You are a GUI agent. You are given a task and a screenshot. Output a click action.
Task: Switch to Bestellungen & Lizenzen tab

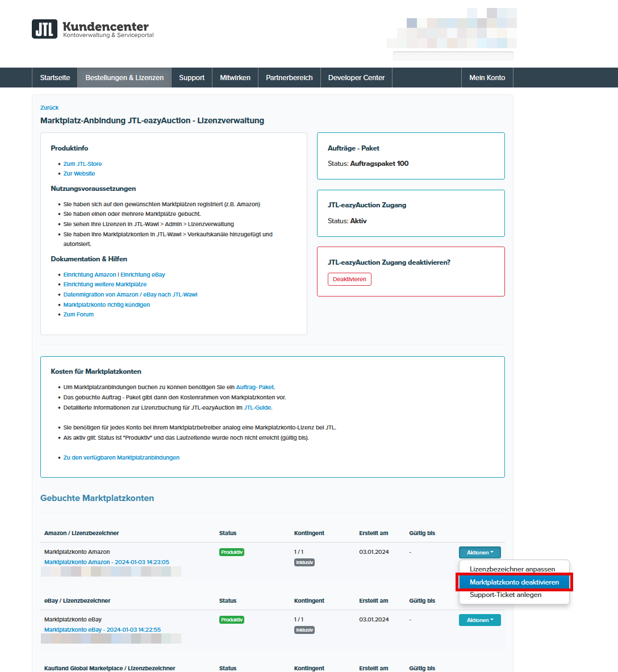(124, 78)
